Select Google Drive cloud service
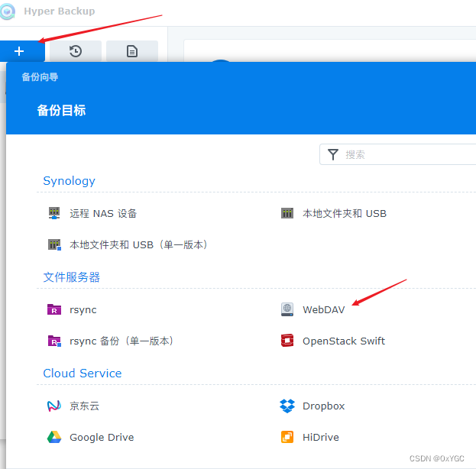Screen dimensions: 476x469 tap(102, 438)
